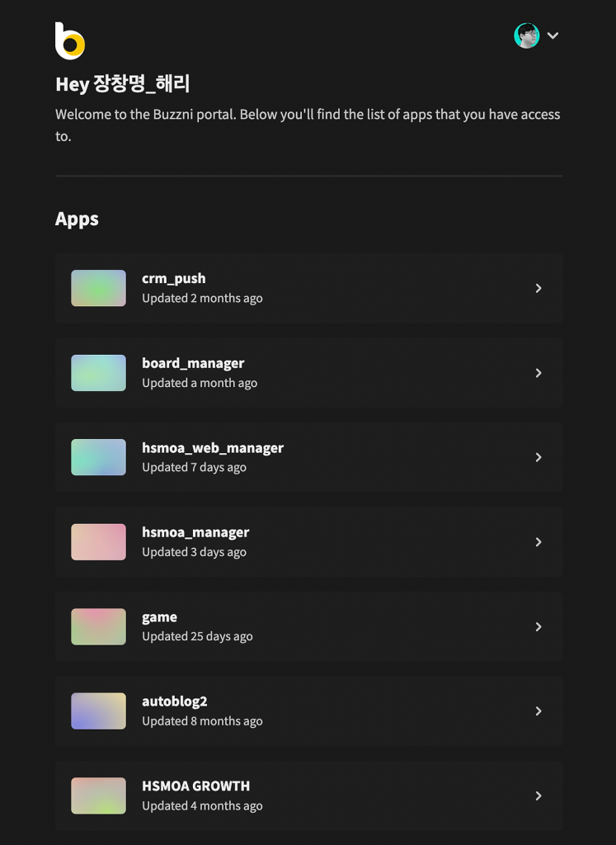Screen dimensions: 616x845
Task: Click the game row arrow chevron
Action: [538, 626]
